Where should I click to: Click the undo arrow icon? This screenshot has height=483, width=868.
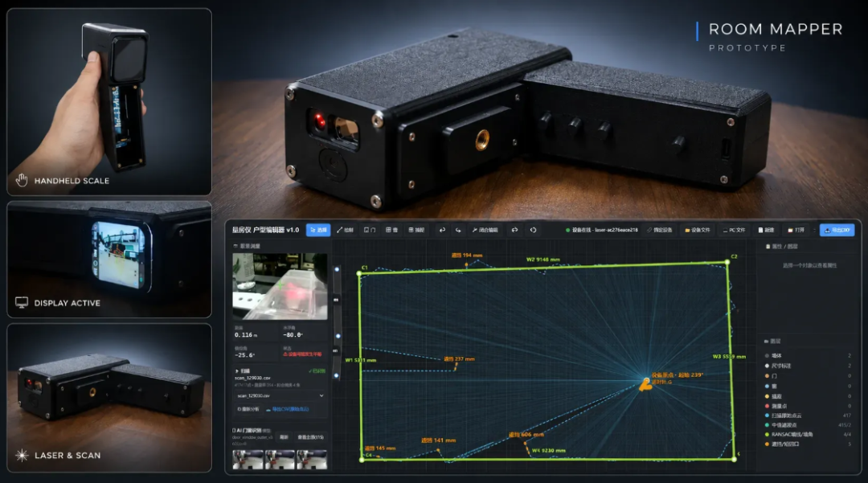point(442,230)
